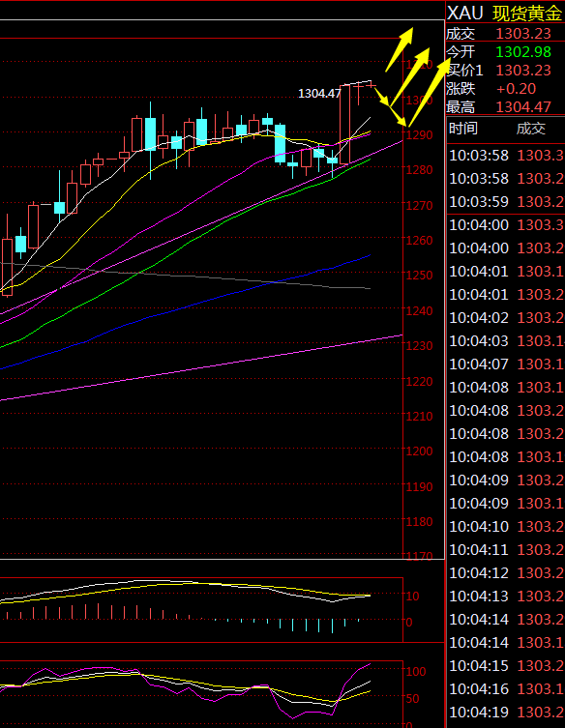Click the 1190 price axis label

coord(420,486)
